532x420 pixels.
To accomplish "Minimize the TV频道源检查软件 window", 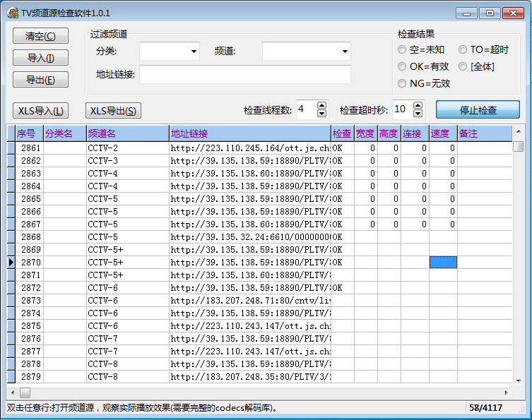I will click(466, 13).
